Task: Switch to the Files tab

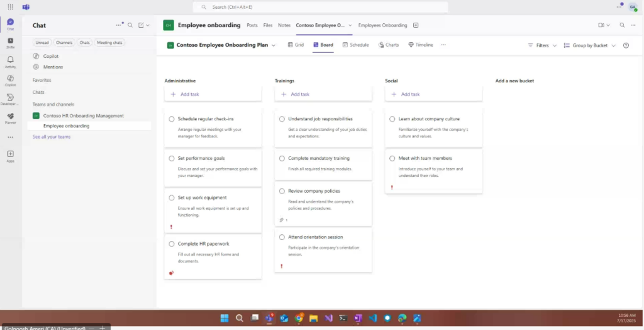Action: click(x=268, y=25)
